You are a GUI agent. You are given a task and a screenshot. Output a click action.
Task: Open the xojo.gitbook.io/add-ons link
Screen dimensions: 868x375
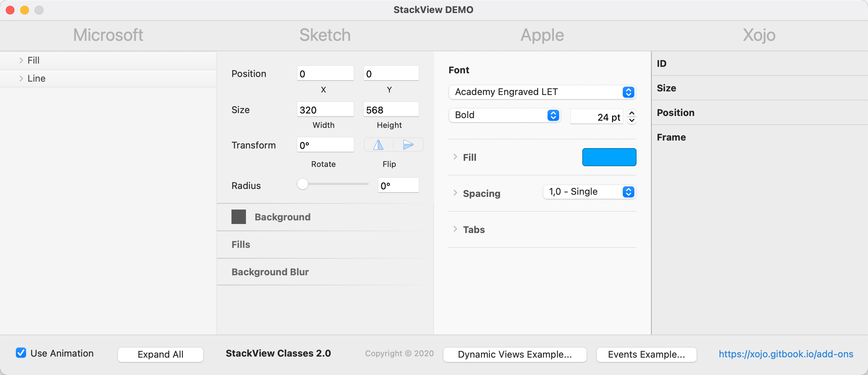pyautogui.click(x=786, y=354)
